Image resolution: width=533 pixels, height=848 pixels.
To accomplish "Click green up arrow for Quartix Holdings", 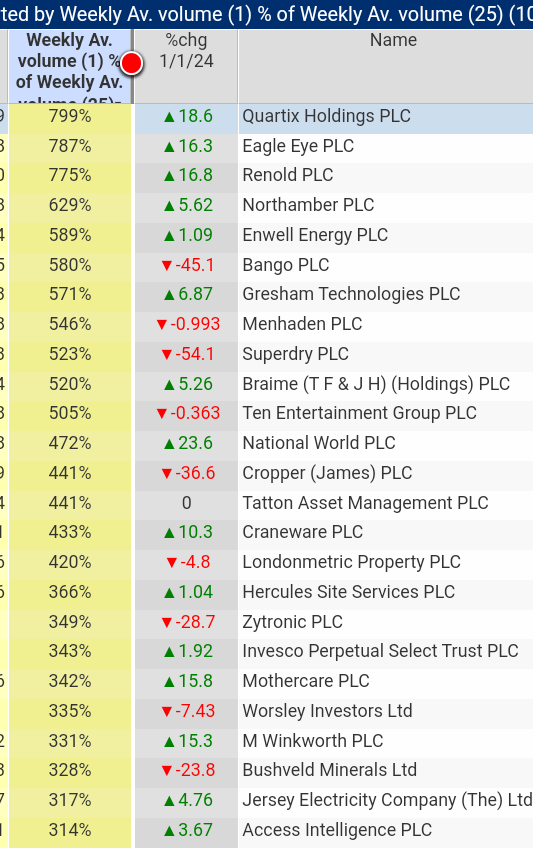I will [x=169, y=117].
